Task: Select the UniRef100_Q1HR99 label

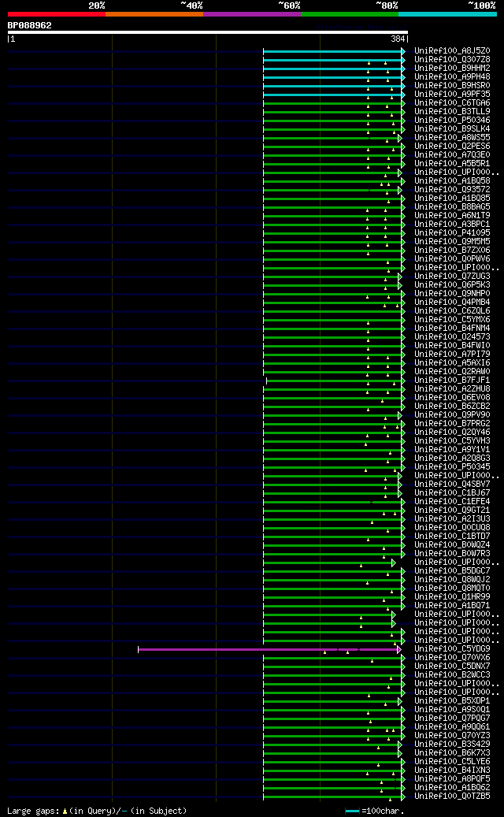Action: tap(452, 596)
